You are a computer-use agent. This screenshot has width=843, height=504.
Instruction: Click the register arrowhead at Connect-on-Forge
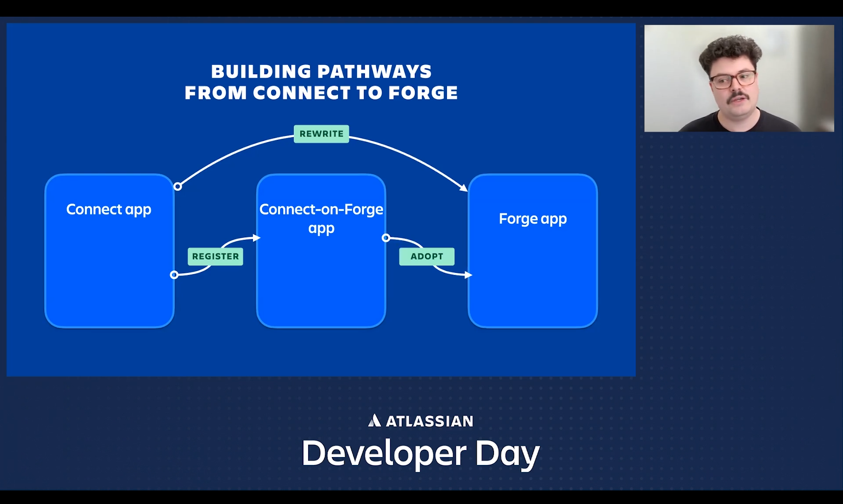point(257,238)
